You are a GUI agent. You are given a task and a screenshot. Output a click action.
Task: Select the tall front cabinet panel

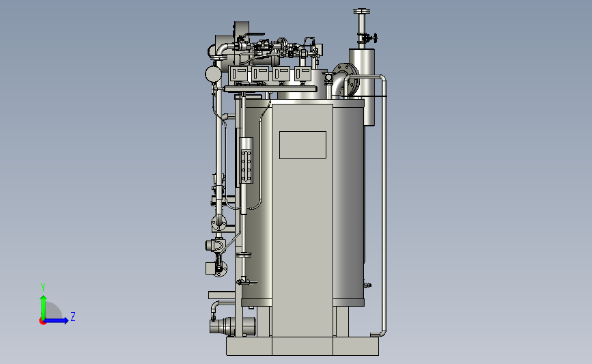(x=302, y=221)
